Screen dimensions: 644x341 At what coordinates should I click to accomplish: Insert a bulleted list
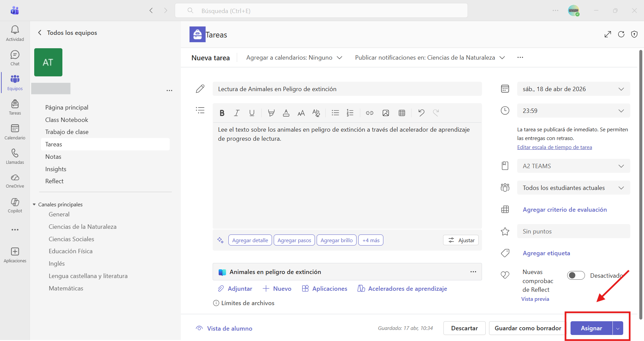click(335, 113)
